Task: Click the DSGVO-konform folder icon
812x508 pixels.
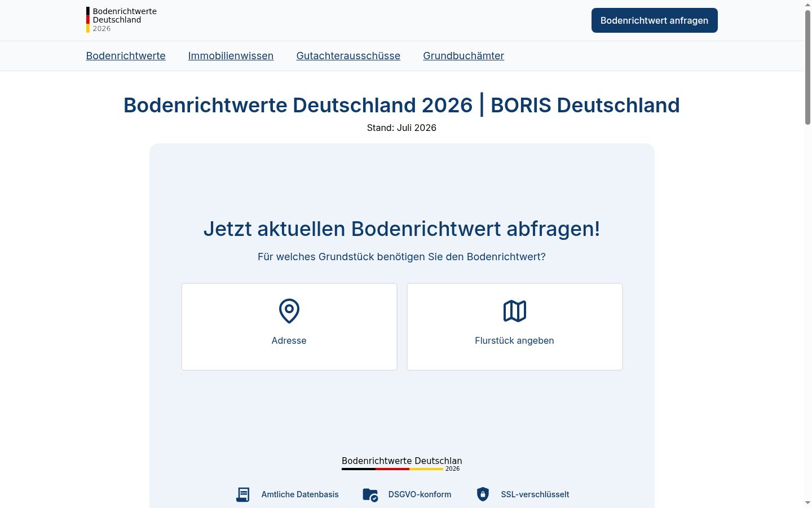Action: [370, 495]
